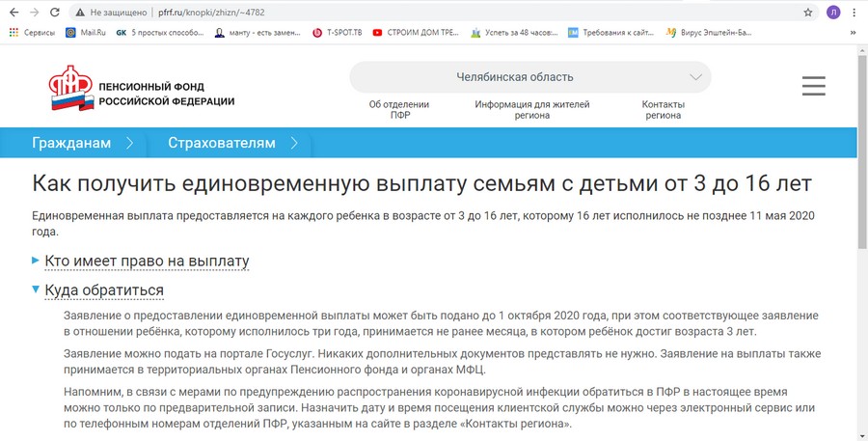This screenshot has width=868, height=441.
Task: Open the hamburger site menu
Action: tap(814, 86)
